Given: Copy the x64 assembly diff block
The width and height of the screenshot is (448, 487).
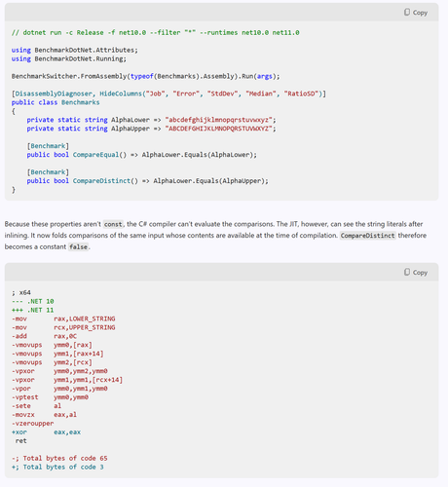Looking at the screenshot, I should click(x=416, y=272).
